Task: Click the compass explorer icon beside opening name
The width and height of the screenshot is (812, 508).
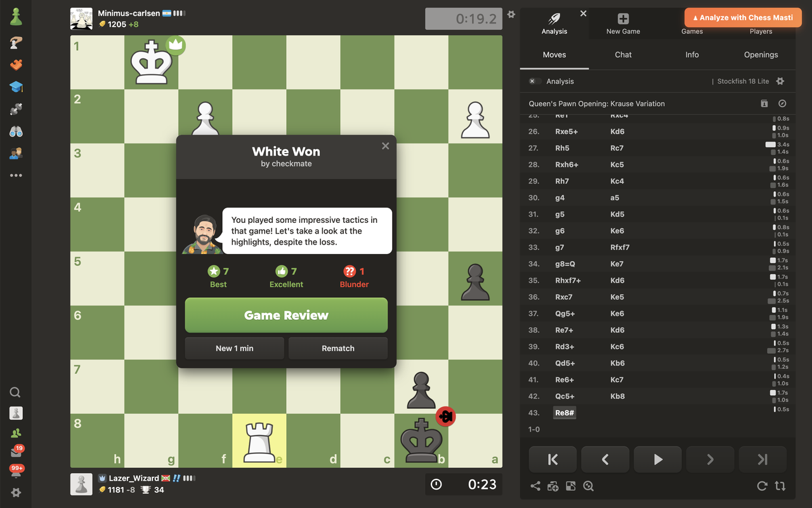Action: pos(782,104)
